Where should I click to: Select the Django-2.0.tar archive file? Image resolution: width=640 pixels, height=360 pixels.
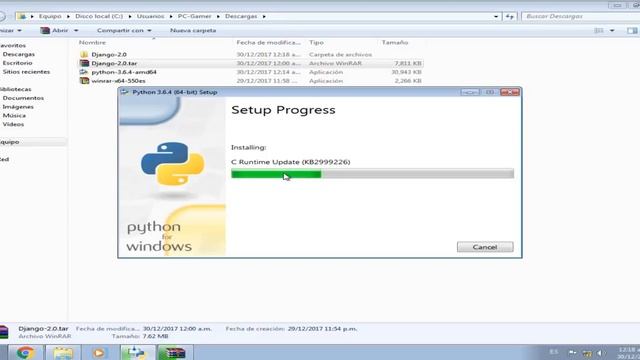[114, 63]
